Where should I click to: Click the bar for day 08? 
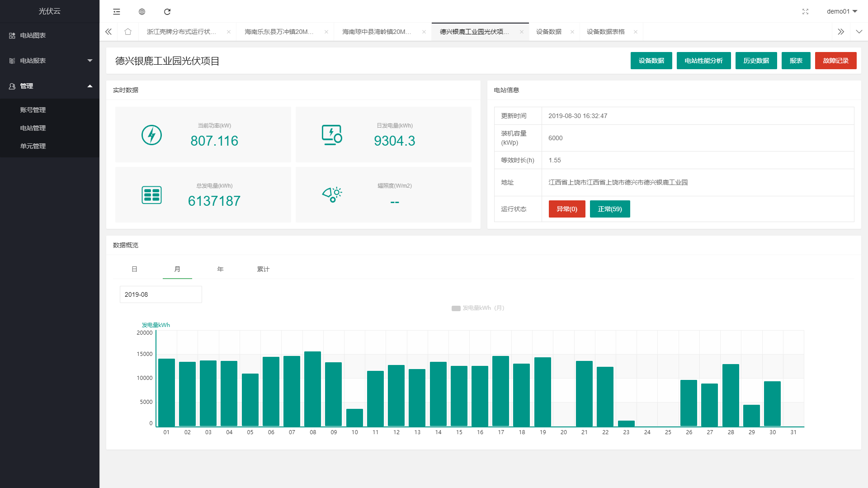[312, 389]
